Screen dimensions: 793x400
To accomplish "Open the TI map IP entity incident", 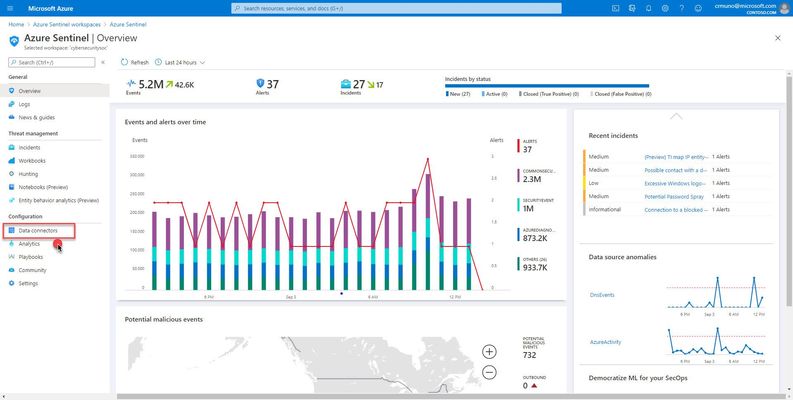I will click(677, 157).
